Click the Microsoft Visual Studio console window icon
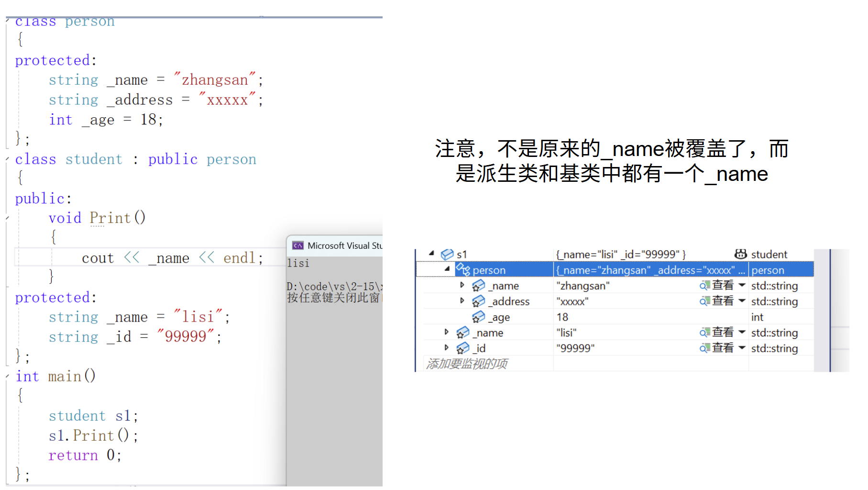This screenshot has height=490, width=868. (298, 245)
